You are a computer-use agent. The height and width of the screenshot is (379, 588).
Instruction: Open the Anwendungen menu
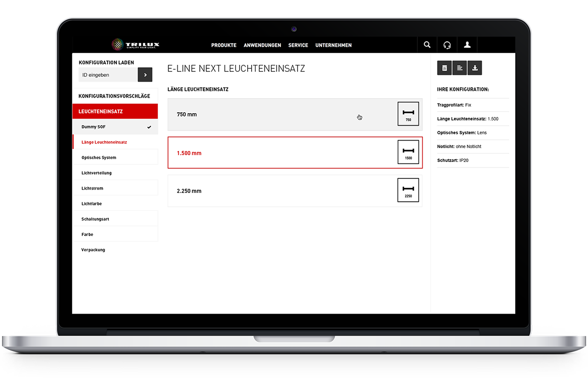click(263, 45)
